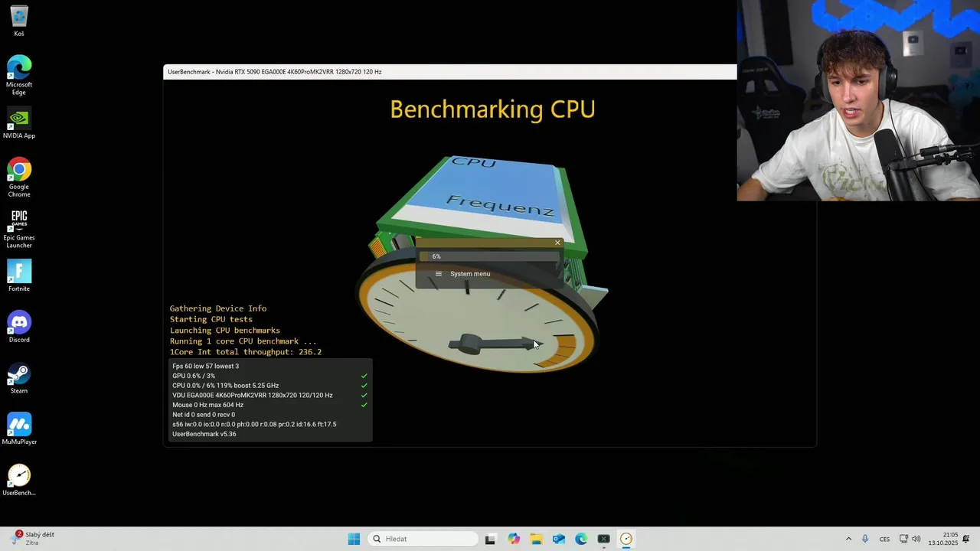Open the Recycle Bin (Koš) desktop icon
The image size is (980, 551).
19,21
